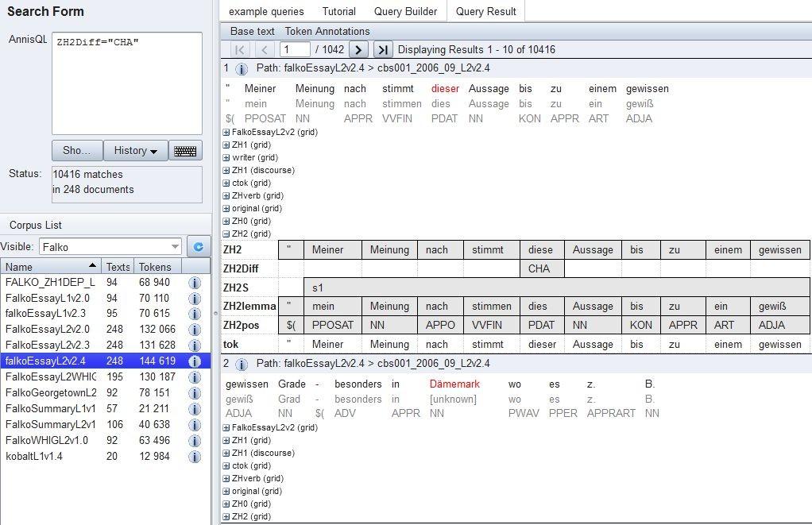The image size is (812, 525).
Task: Open the Tutorial tab
Action: [338, 11]
